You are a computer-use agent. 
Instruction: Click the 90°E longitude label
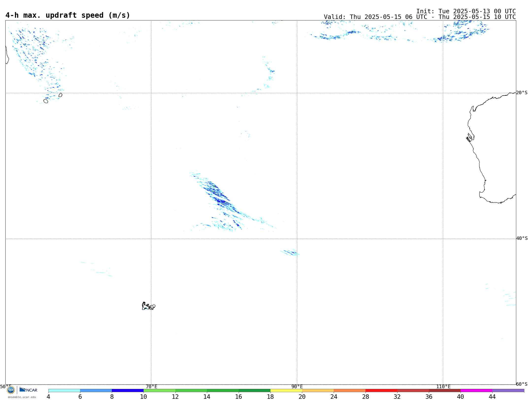(x=297, y=386)
